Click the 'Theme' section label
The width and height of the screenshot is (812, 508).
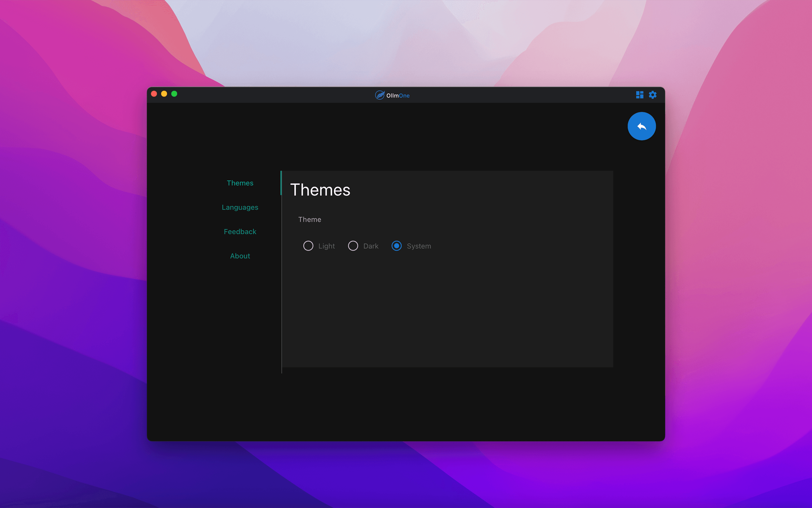[x=310, y=219]
